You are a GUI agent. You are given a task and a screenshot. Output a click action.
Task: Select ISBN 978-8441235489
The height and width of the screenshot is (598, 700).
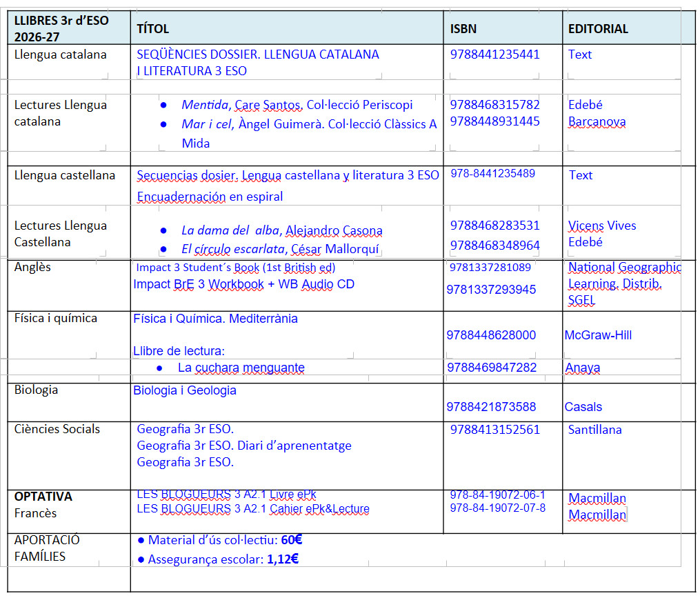coord(492,173)
